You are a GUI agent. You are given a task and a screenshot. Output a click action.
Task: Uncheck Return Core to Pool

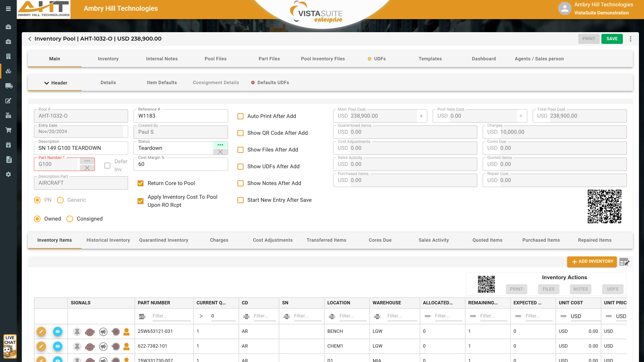click(x=141, y=183)
